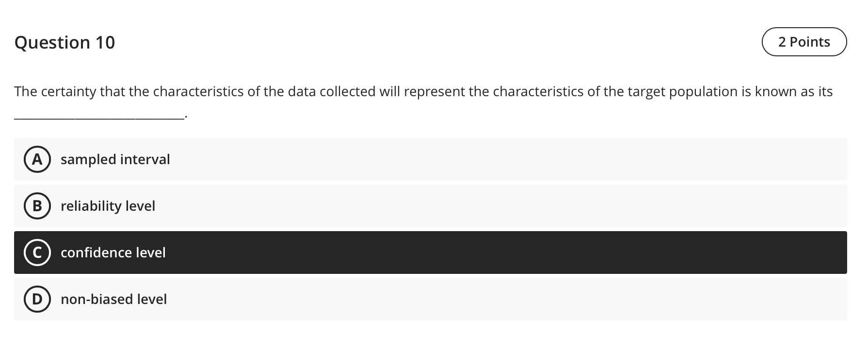This screenshot has width=868, height=337.
Task: Select answer option D circle
Action: (x=37, y=299)
